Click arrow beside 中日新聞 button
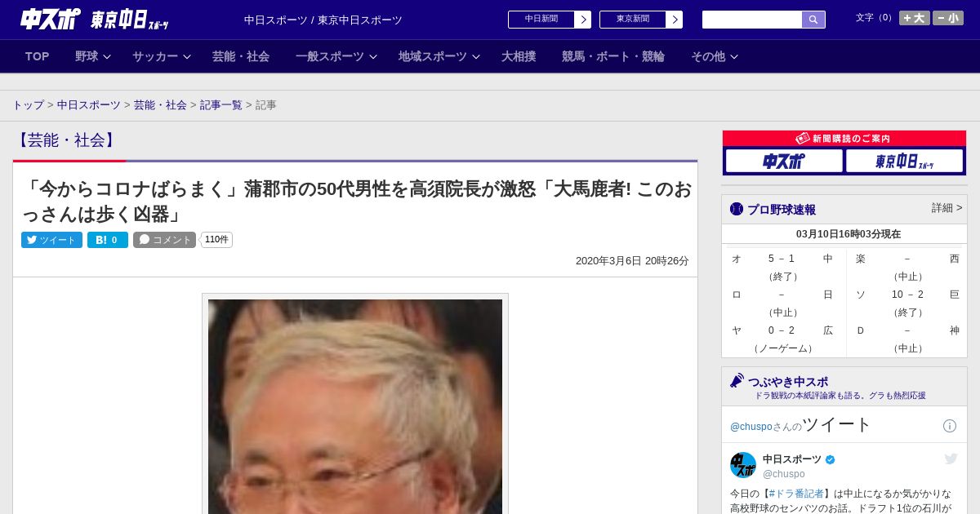980x514 pixels. (x=583, y=20)
